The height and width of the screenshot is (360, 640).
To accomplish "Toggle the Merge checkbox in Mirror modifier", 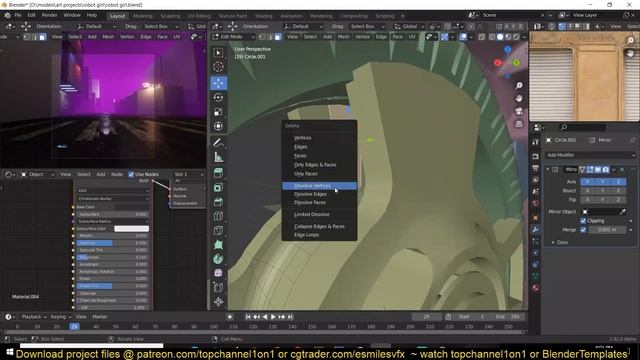I will point(583,230).
